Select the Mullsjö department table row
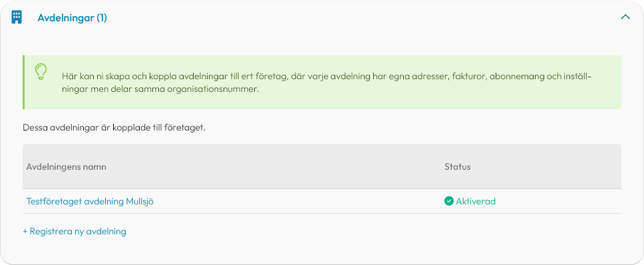The image size is (644, 265). tap(322, 201)
